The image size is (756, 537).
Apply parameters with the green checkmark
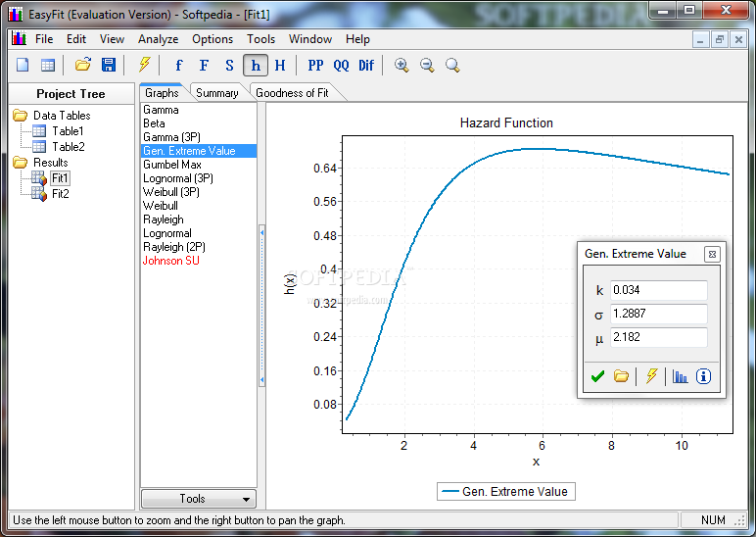click(x=598, y=376)
